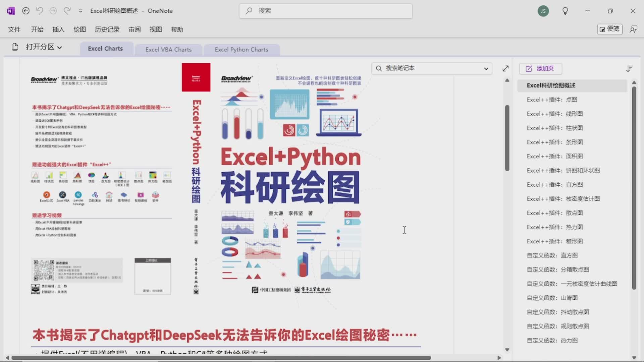Undo the last action

pyautogui.click(x=40, y=11)
